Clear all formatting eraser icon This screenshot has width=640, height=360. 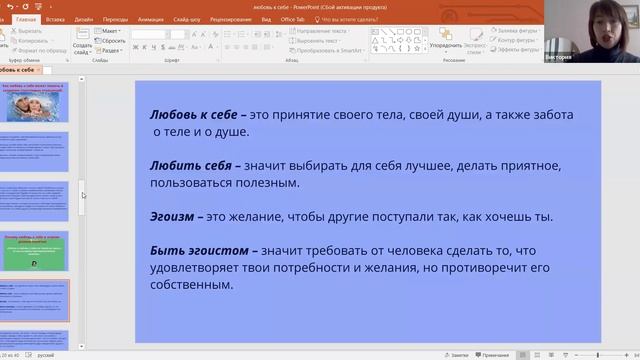click(215, 35)
